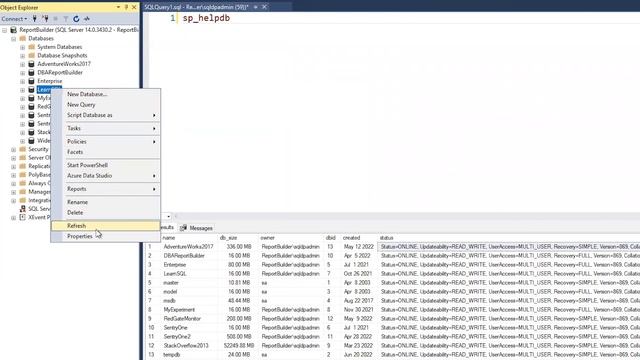Collapse the Databases node
640x360 pixels.
click(13, 39)
